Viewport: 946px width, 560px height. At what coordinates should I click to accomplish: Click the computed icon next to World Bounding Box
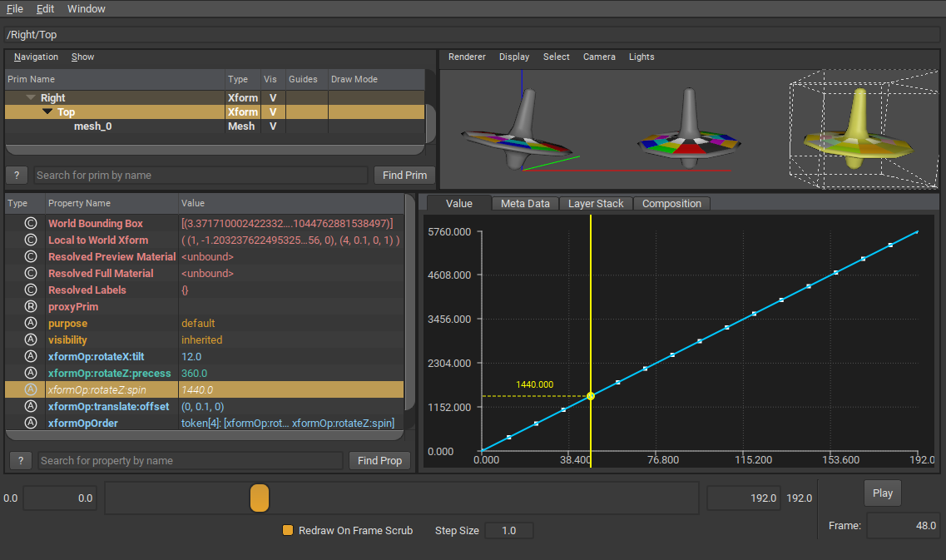coord(31,223)
